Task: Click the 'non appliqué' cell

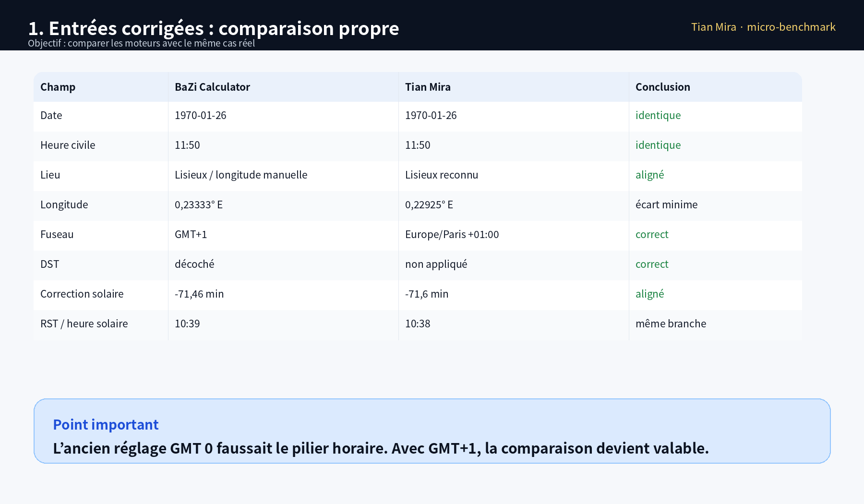Action: point(436,264)
